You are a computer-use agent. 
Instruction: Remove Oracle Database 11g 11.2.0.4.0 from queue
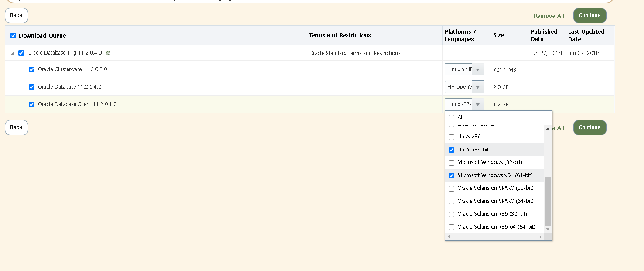pos(108,53)
